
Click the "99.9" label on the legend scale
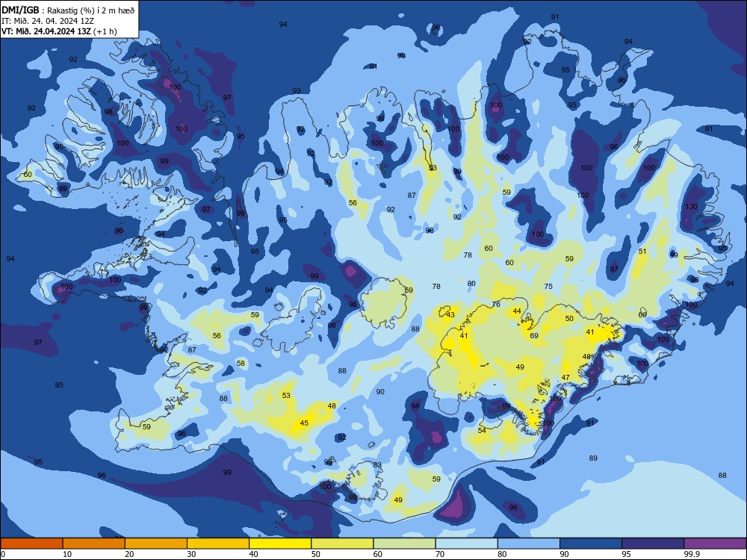click(x=692, y=554)
